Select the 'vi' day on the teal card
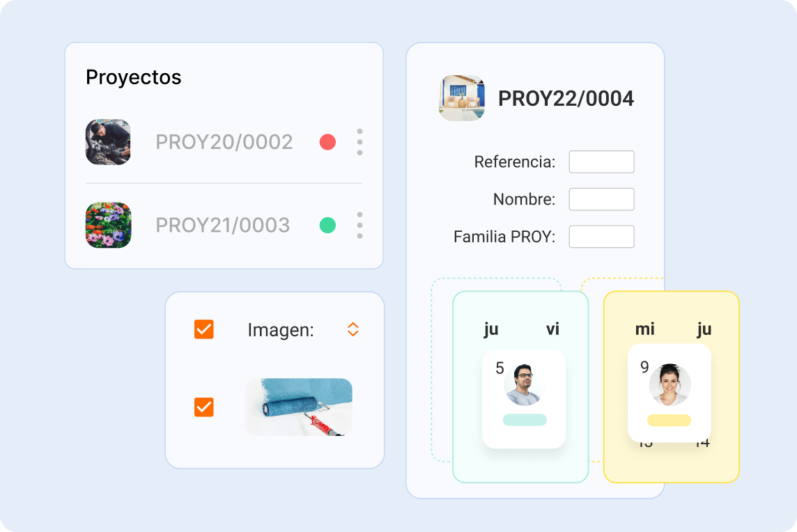Image resolution: width=797 pixels, height=532 pixels. [x=552, y=329]
